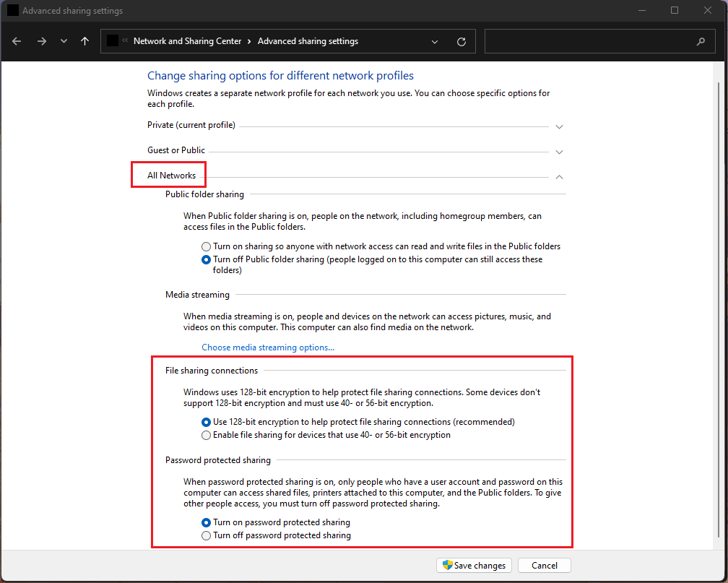Viewport: 728px width, 583px height.
Task: Click the Cancel button
Action: (x=544, y=566)
